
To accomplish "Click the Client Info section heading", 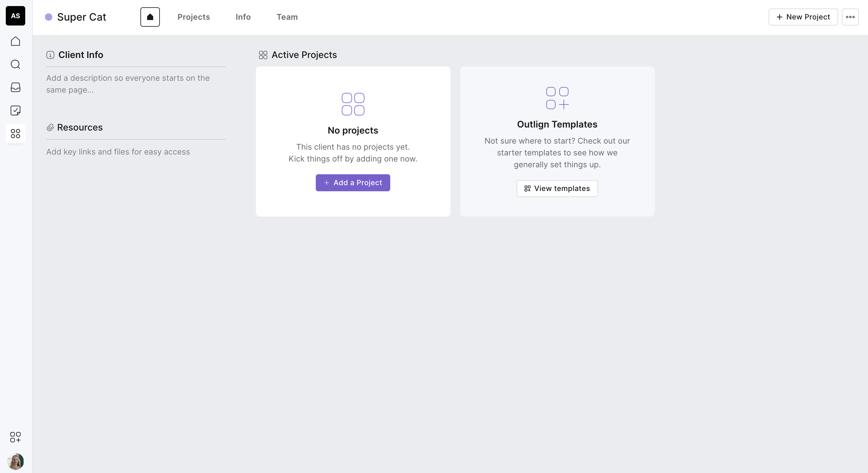I will 81,55.
